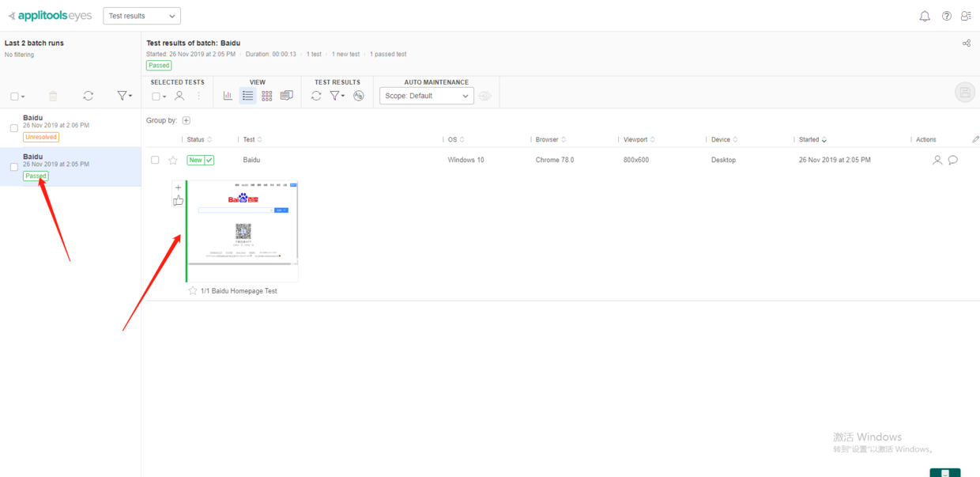Delete selected batches with trash icon
This screenshot has width=980, height=477.
coord(53,96)
